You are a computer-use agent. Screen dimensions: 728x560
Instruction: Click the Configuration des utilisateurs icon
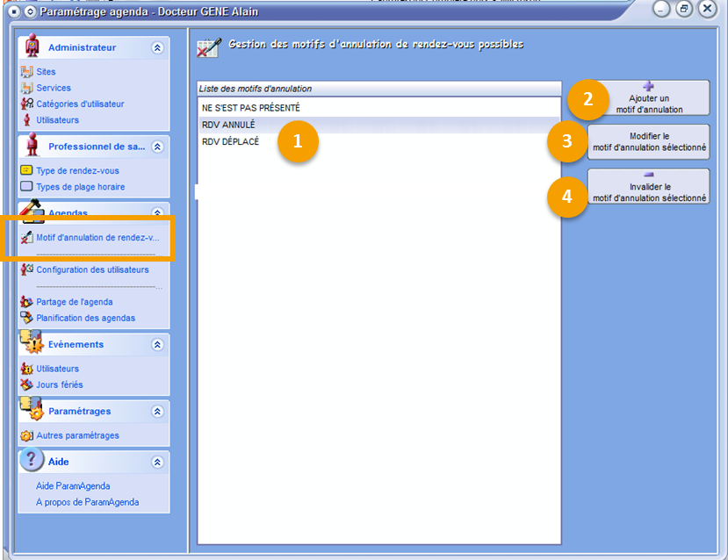[27, 269]
